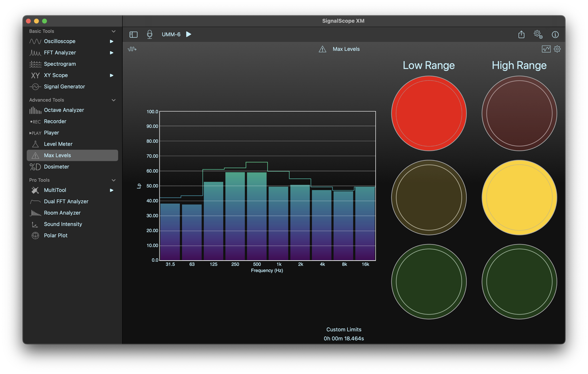Toggle the sidebar visibility icon

tap(133, 35)
